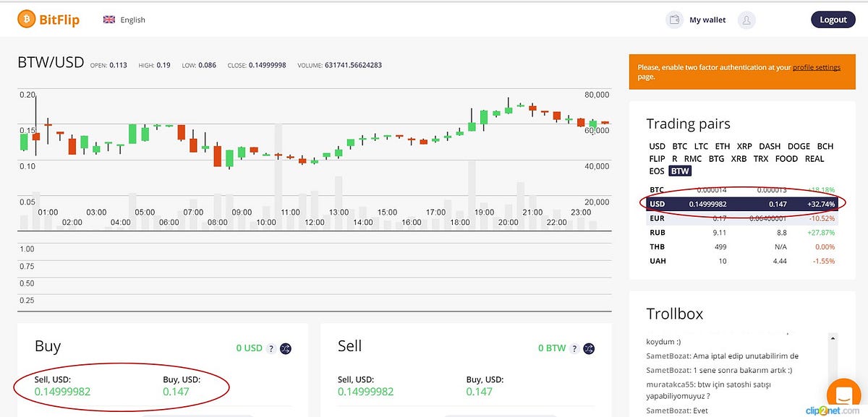Select the BTC trading pair tab

679,146
